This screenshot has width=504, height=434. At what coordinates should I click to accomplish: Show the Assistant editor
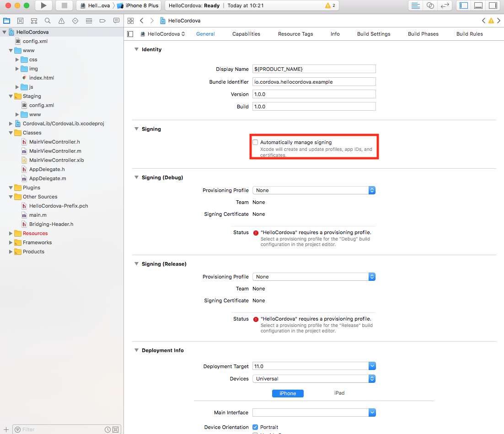[430, 5]
